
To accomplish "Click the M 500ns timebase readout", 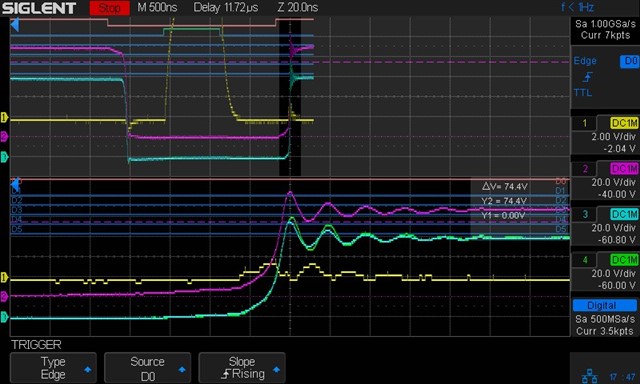I will click(157, 7).
